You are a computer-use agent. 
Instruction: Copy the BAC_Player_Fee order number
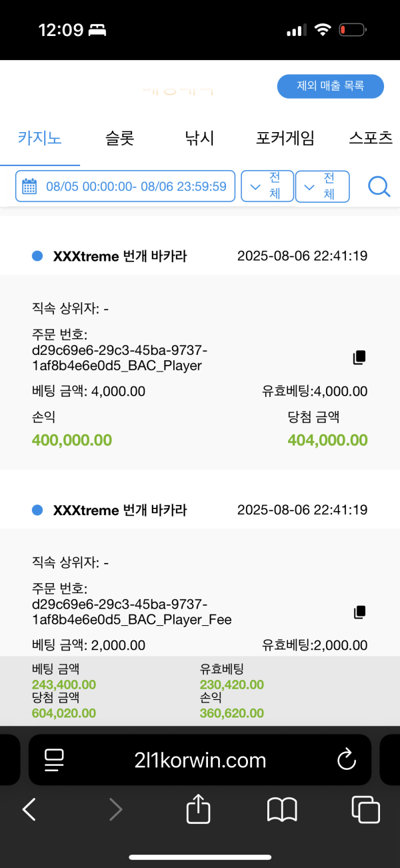[359, 612]
